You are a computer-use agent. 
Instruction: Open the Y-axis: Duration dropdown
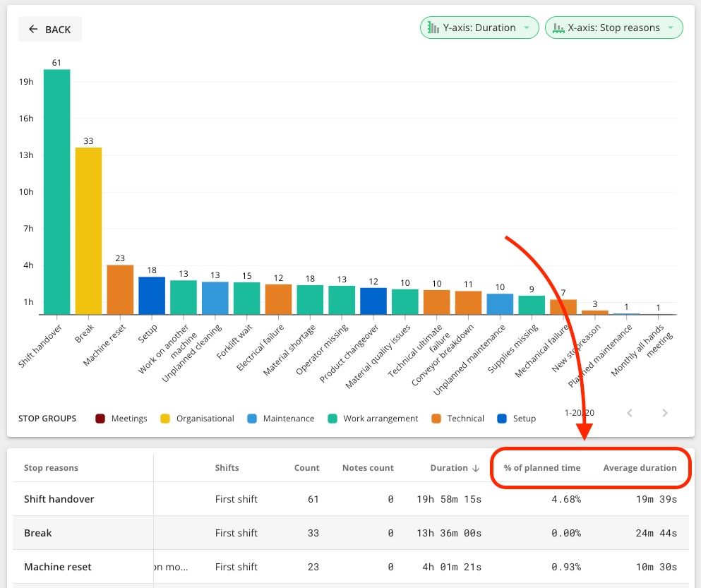pyautogui.click(x=479, y=28)
